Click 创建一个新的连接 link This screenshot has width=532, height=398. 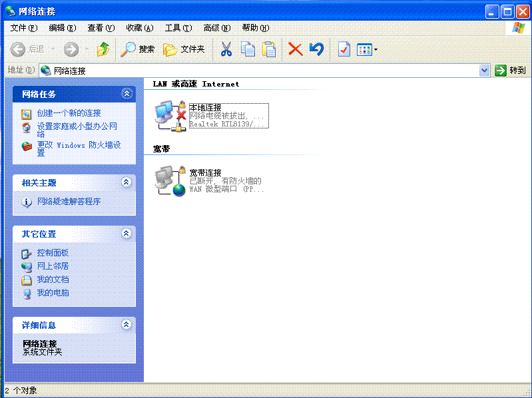tap(69, 113)
